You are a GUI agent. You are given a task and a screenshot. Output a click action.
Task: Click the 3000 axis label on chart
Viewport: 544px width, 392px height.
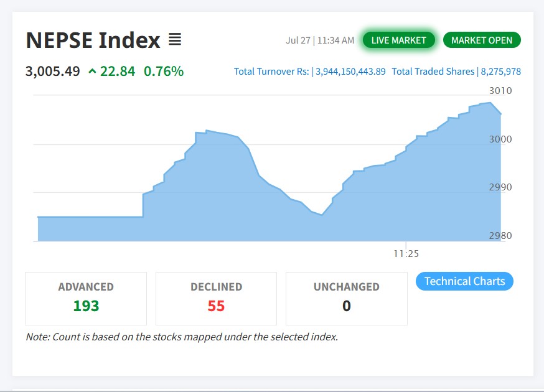[x=500, y=139]
